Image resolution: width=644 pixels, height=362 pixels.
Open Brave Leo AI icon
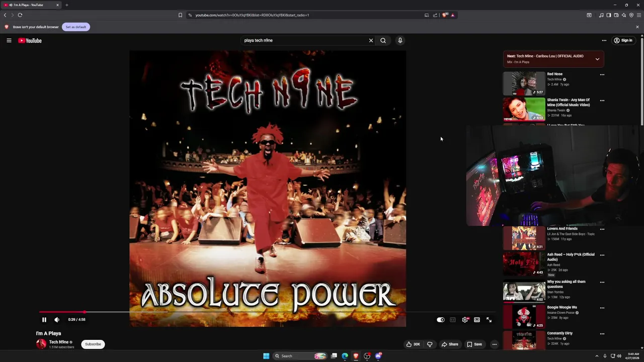(x=623, y=15)
